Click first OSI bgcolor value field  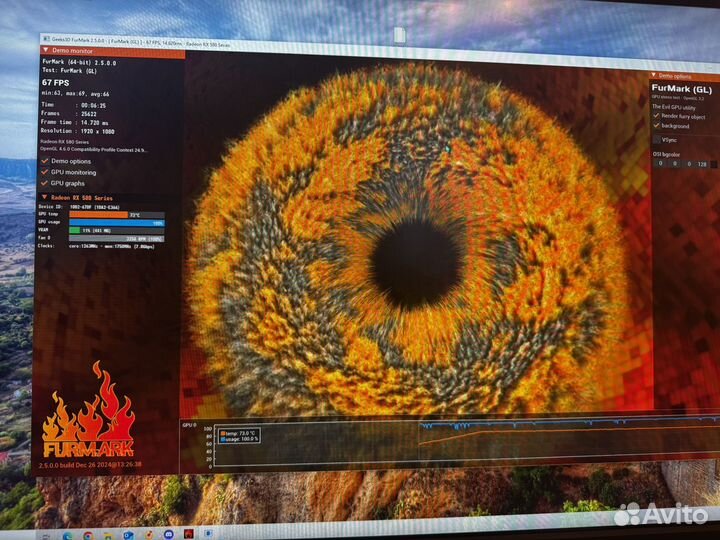pyautogui.click(x=661, y=163)
